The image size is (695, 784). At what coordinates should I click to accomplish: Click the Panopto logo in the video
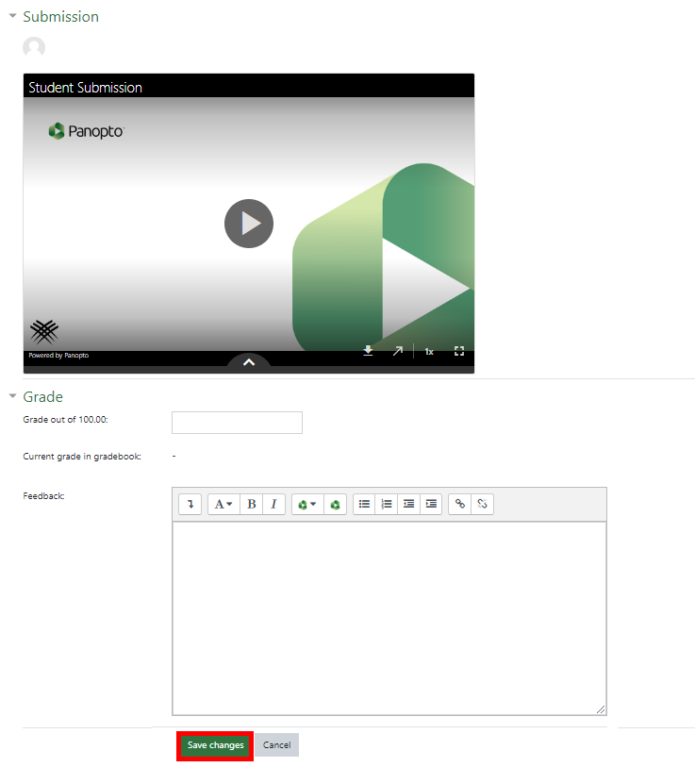click(x=86, y=131)
